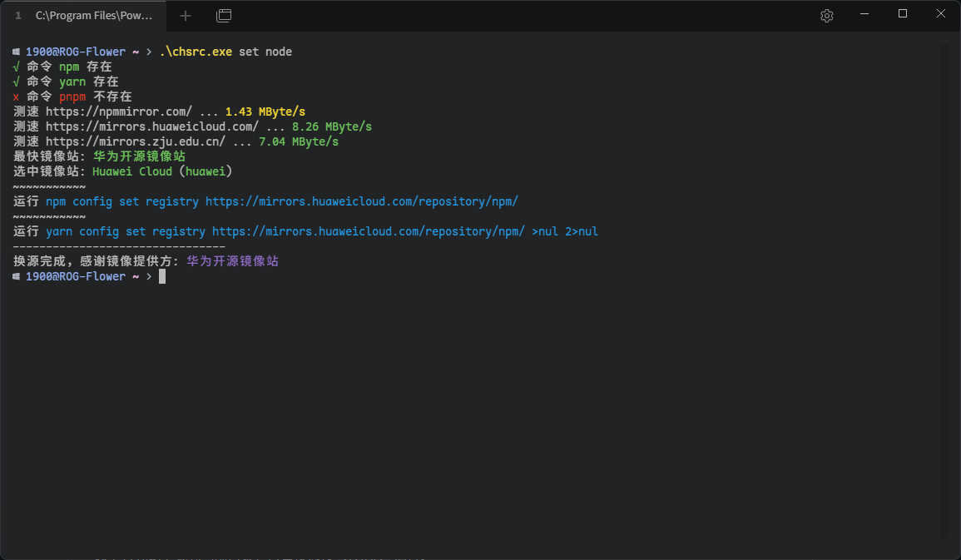Click the green checkmark beside npm

16,66
